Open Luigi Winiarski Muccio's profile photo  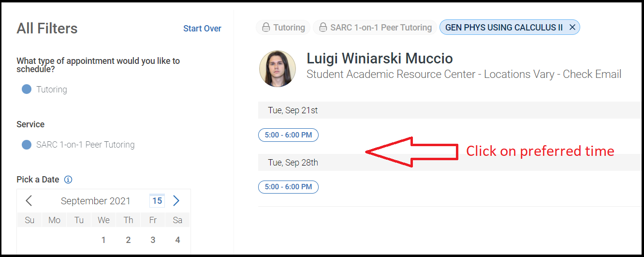[x=277, y=69]
